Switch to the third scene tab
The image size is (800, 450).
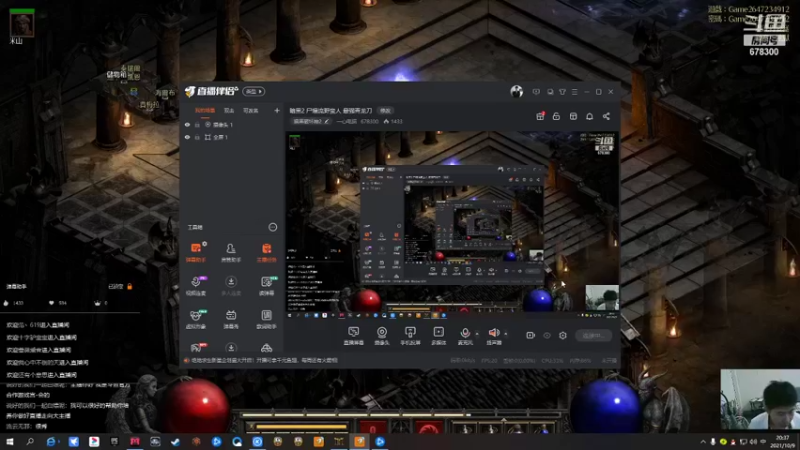tap(251, 110)
